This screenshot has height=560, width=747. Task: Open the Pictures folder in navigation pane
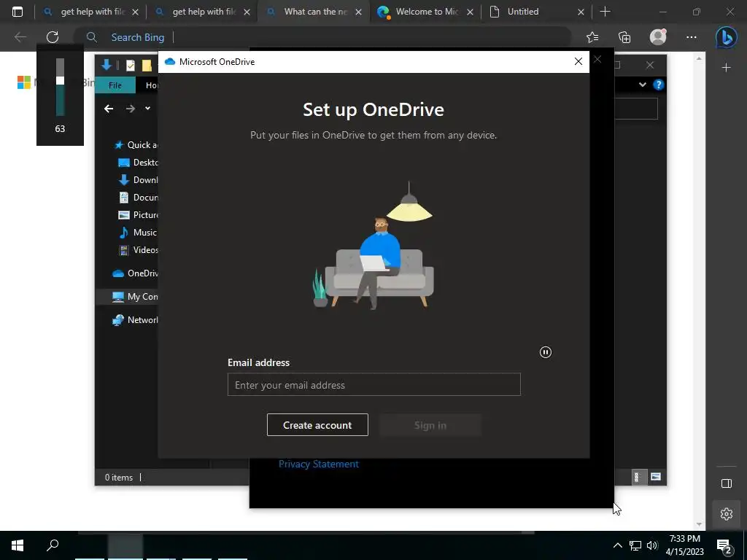[x=138, y=215]
